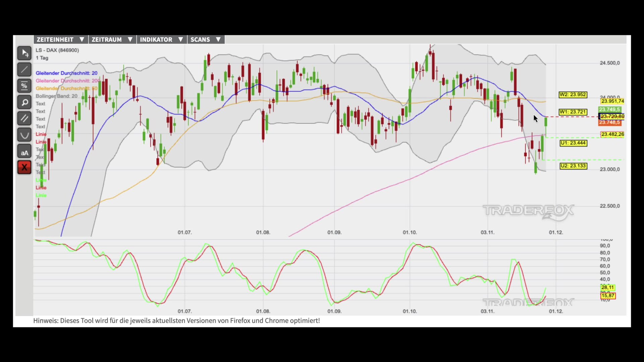Click the Gleitender Durchschnitt: 20 legend entry

pyautogui.click(x=66, y=73)
